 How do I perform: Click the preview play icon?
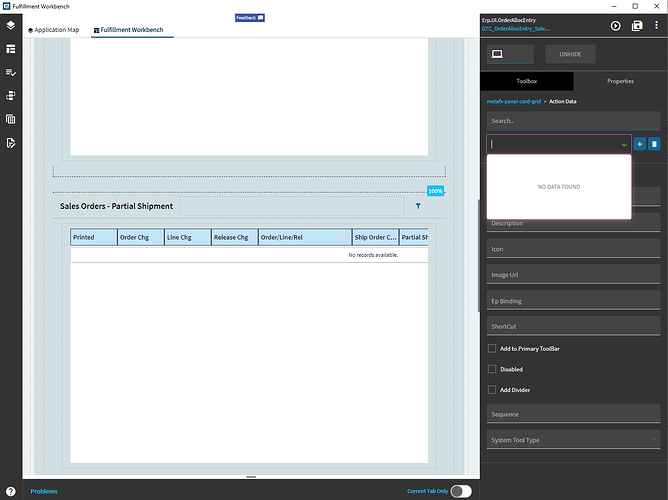(615, 26)
